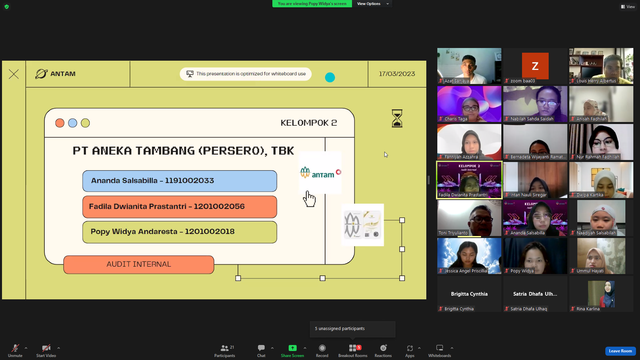This screenshot has height=360, width=640.
Task: Click the antam logo image on slide
Action: 320,173
